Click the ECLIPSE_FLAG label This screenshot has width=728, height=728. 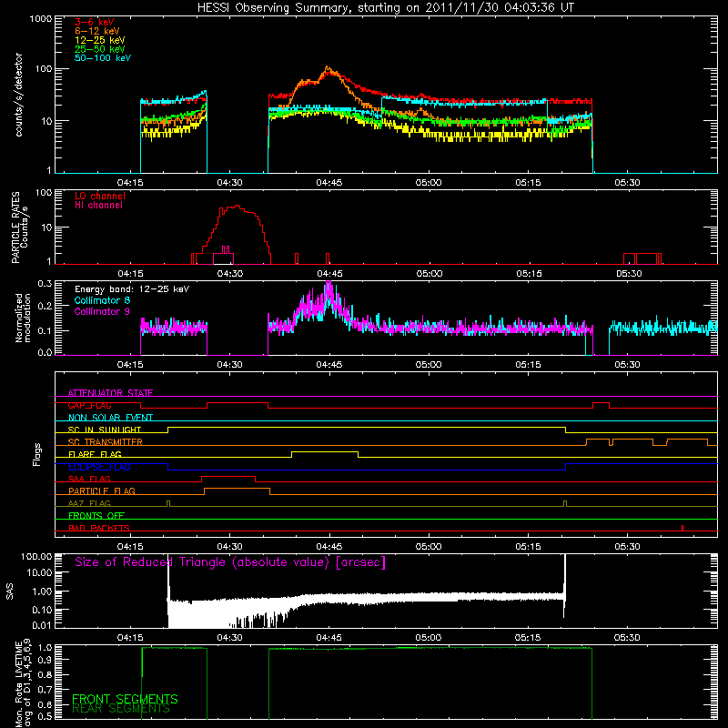99,467
